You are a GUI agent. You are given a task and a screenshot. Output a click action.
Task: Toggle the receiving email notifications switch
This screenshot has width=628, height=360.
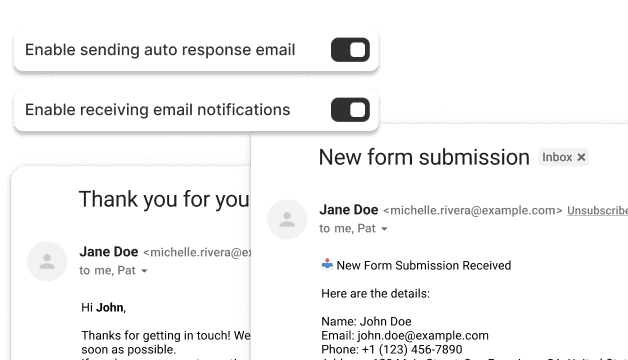(x=350, y=110)
